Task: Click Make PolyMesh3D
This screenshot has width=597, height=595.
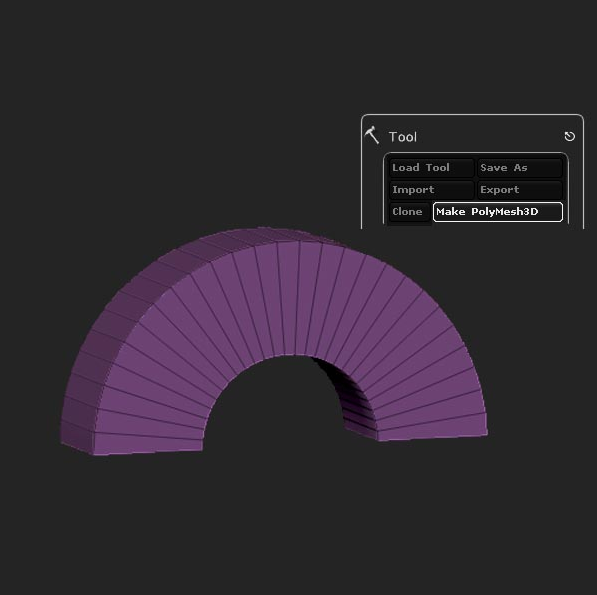Action: 498,212
